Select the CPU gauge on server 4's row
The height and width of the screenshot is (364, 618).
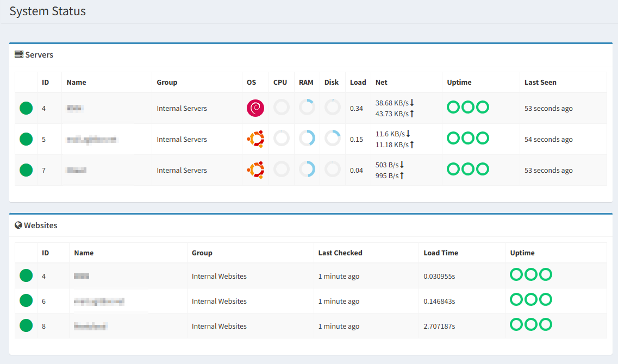[x=282, y=108]
